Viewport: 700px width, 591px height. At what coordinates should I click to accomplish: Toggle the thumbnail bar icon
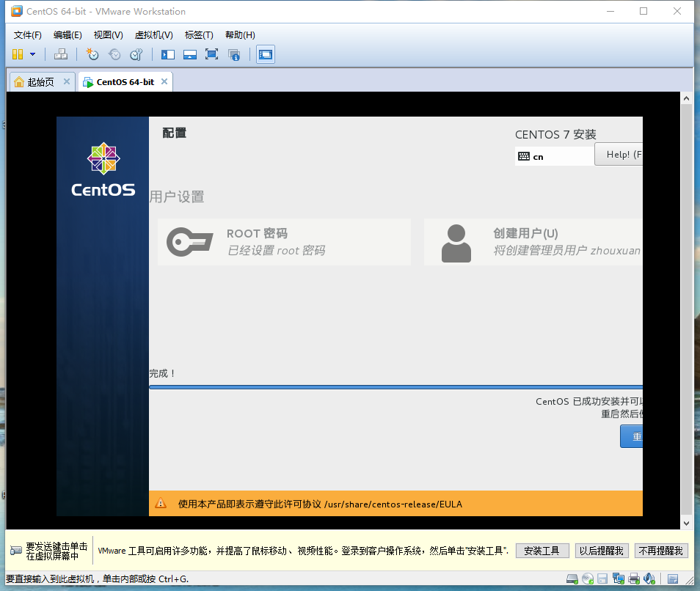coord(190,54)
